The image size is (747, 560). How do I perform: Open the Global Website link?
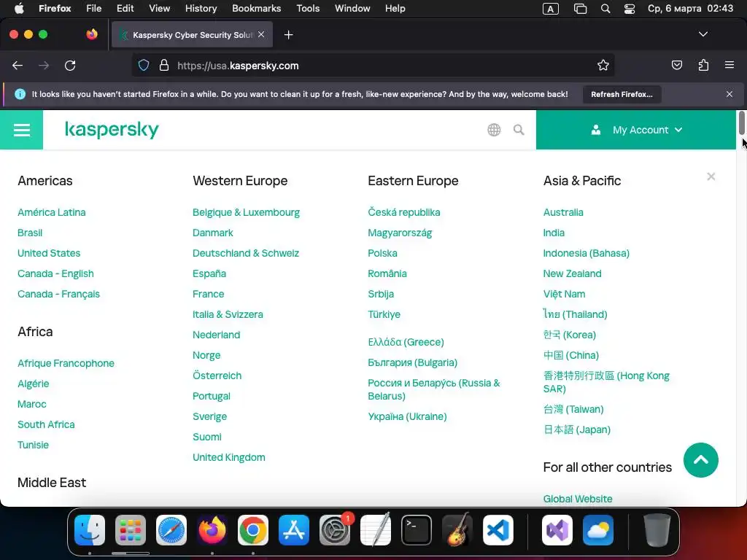click(578, 499)
